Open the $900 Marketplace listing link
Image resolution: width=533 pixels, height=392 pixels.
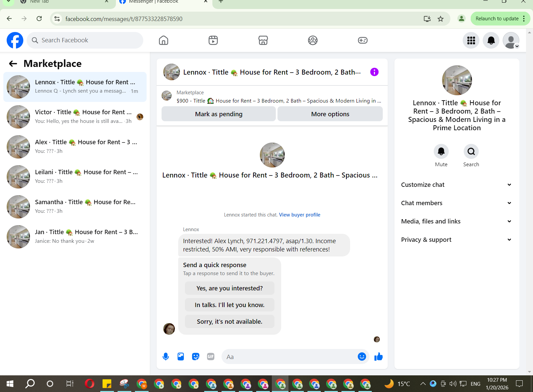279,101
